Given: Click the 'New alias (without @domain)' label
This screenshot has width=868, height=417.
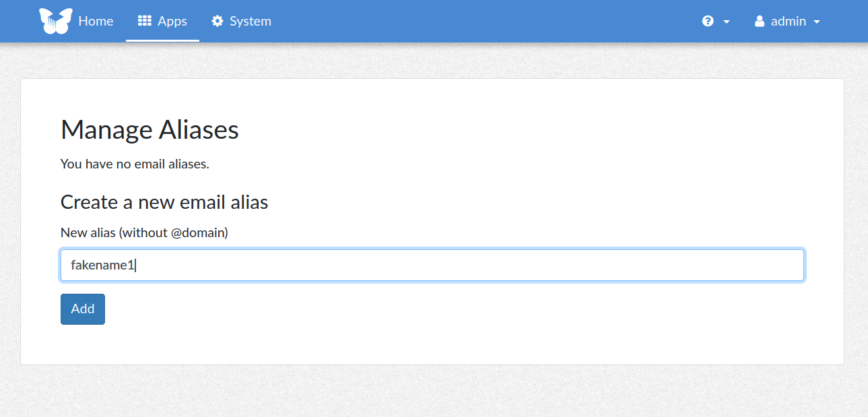Looking at the screenshot, I should click(x=144, y=232).
